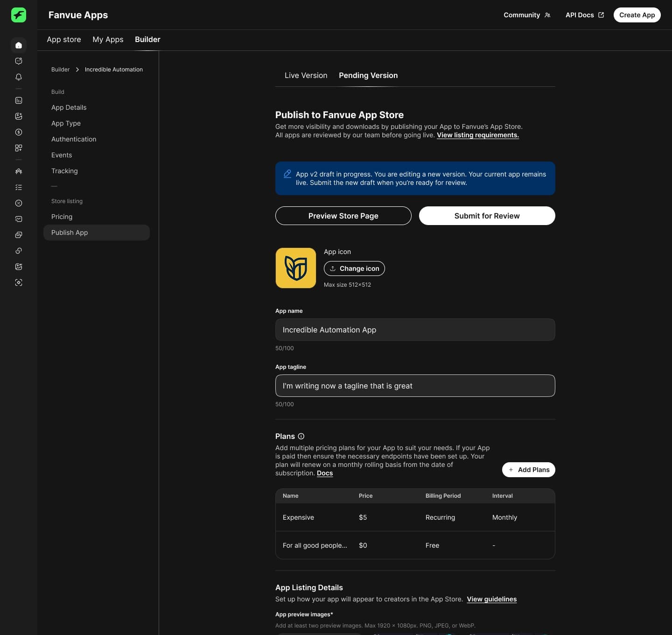This screenshot has height=635, width=672.
Task: Open the notifications bell
Action: pyautogui.click(x=19, y=77)
